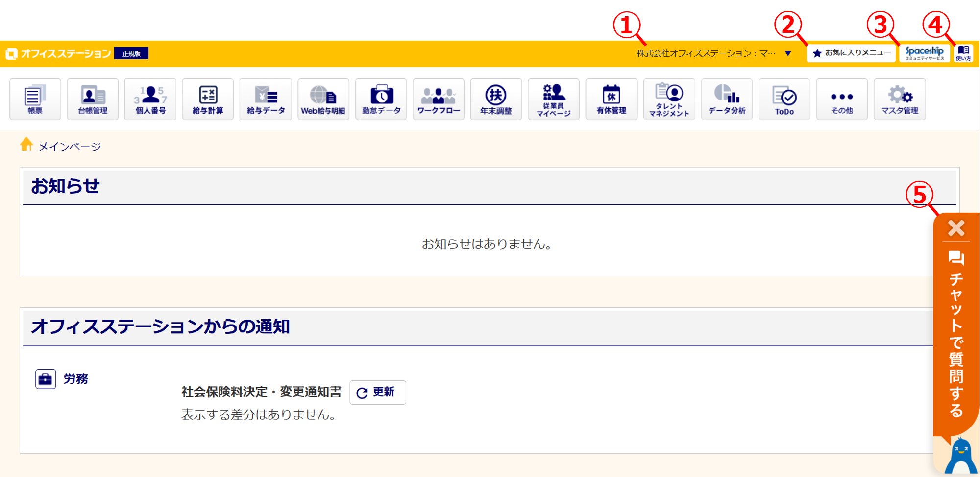The height and width of the screenshot is (477, 980).
Task: Open Web給与明細
Action: (323, 99)
